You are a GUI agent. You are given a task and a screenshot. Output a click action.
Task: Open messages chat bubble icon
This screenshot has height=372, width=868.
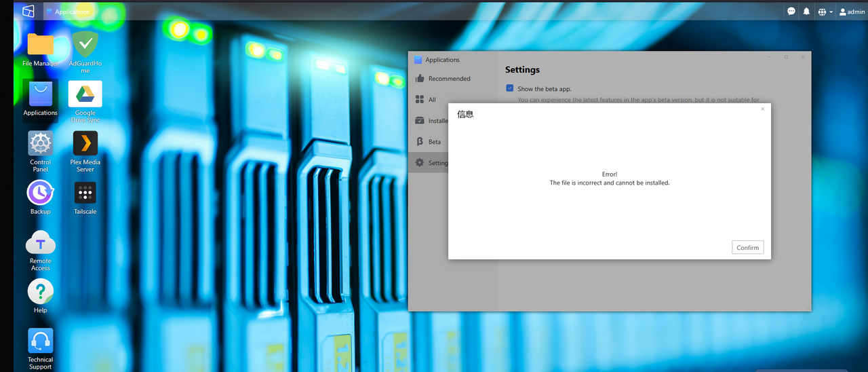click(791, 12)
